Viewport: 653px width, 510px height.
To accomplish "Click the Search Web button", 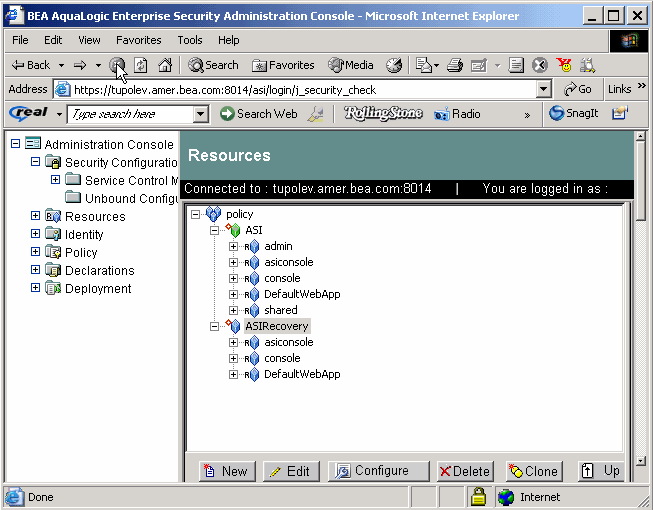I will click(x=259, y=114).
